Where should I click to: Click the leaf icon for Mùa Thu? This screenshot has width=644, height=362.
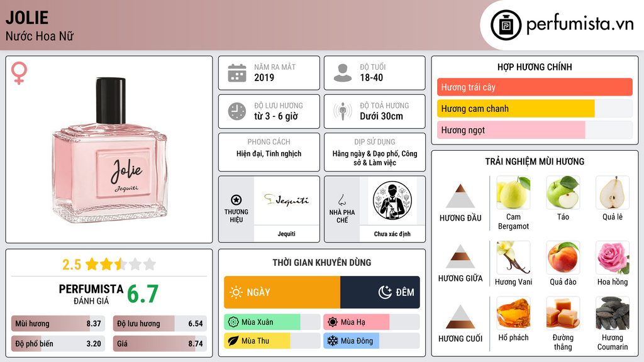(233, 341)
